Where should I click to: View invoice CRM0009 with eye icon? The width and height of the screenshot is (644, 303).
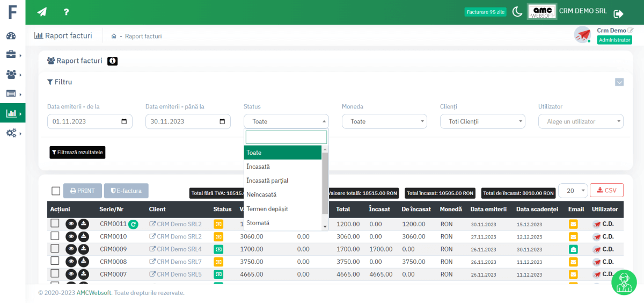[71, 249]
